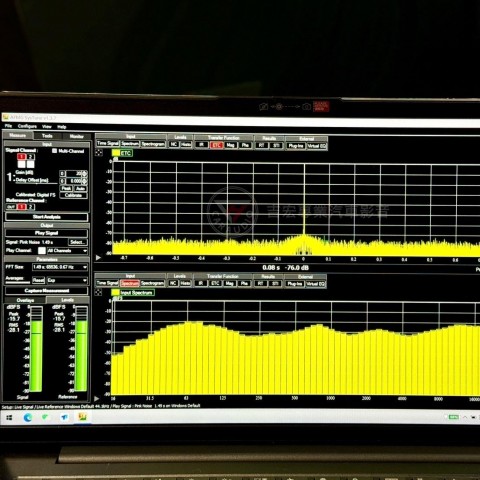Select signal channel 2
This screenshot has width=480, height=480.
click(x=30, y=157)
